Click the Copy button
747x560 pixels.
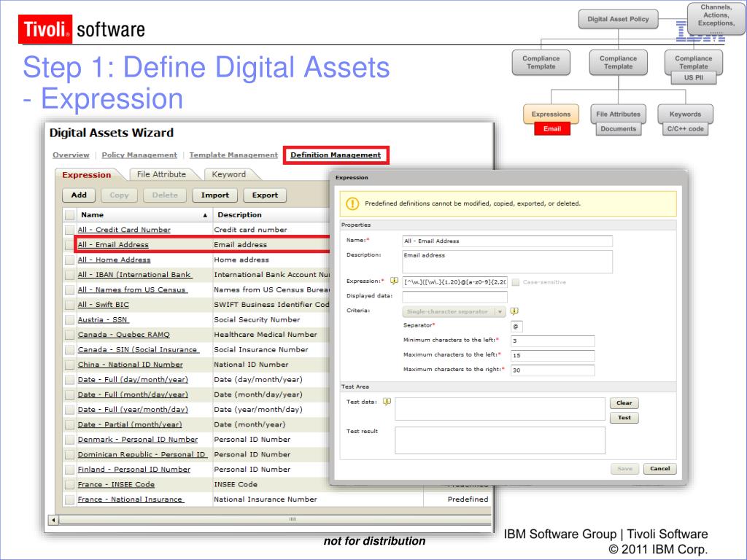click(x=119, y=195)
